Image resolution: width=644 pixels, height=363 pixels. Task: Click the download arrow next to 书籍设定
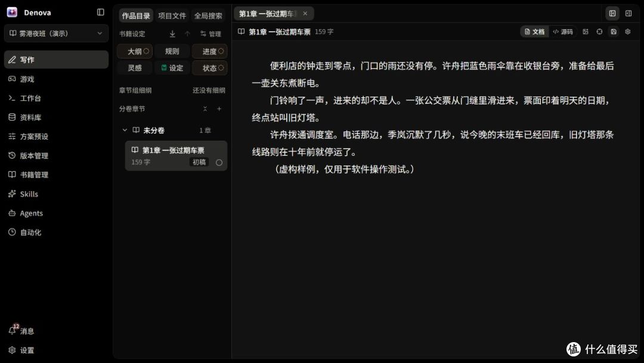click(172, 33)
